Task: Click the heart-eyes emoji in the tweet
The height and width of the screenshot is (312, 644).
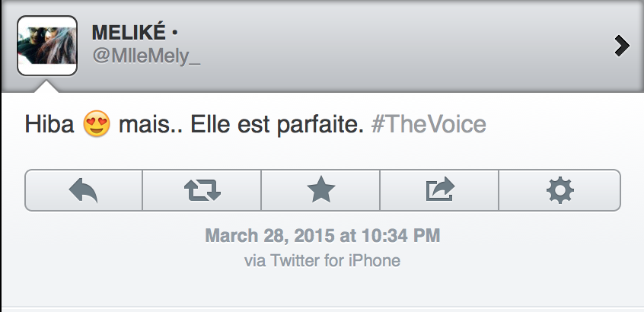Action: point(97,124)
